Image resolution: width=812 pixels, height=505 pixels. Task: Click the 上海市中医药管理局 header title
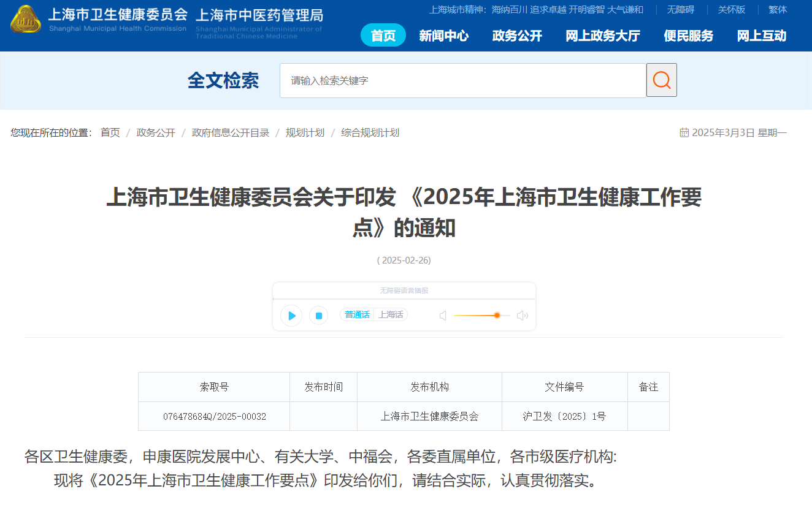[259, 15]
